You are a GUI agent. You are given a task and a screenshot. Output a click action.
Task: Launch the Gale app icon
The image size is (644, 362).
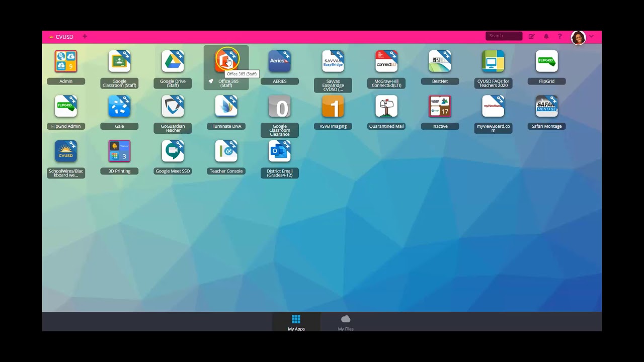pos(119,106)
